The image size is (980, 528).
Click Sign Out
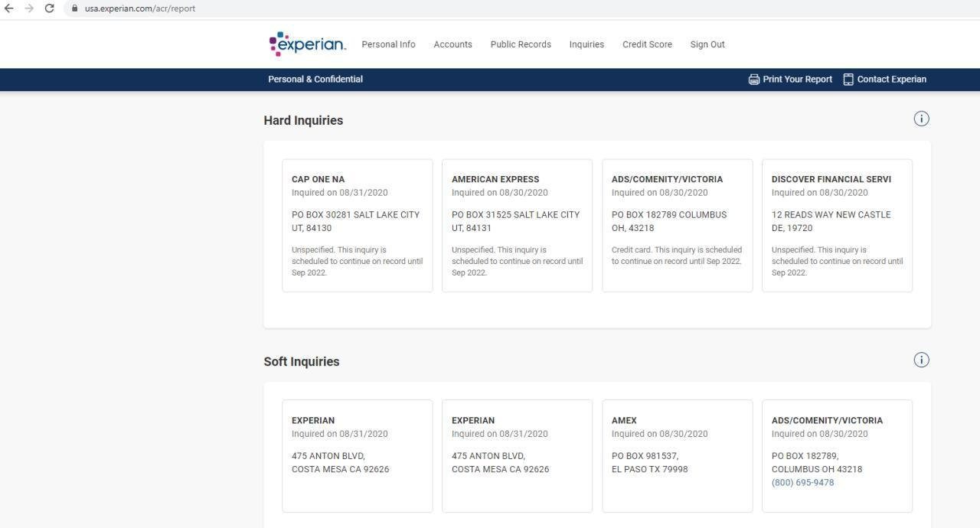pos(707,44)
